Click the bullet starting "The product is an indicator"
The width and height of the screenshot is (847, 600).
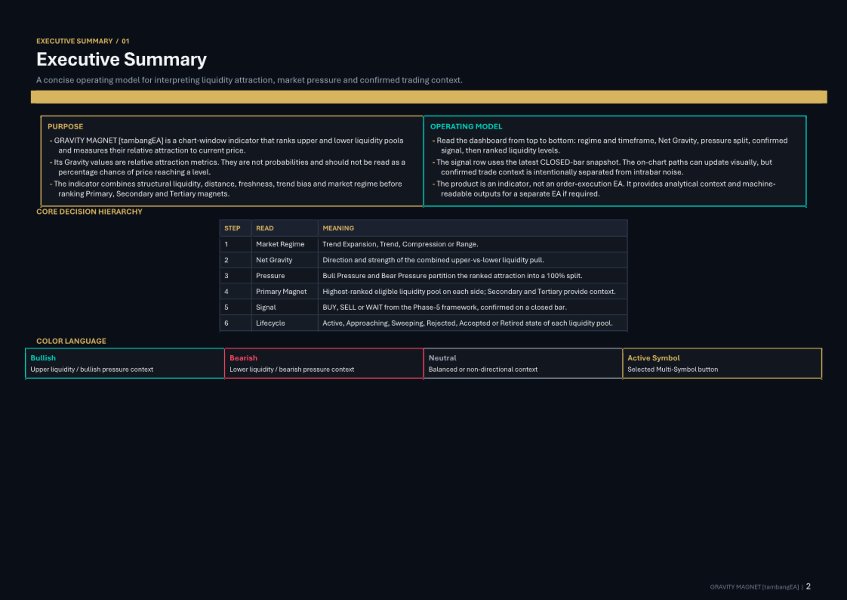[604, 188]
